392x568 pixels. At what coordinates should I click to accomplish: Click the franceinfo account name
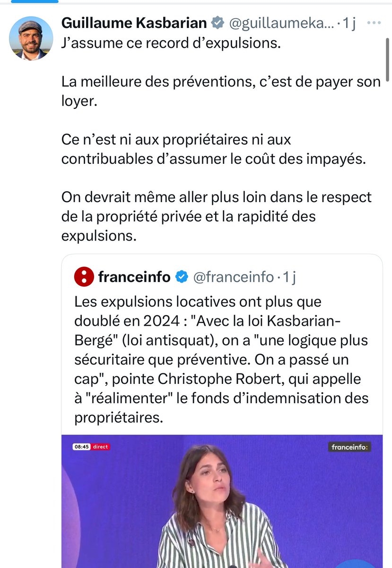pos(134,276)
